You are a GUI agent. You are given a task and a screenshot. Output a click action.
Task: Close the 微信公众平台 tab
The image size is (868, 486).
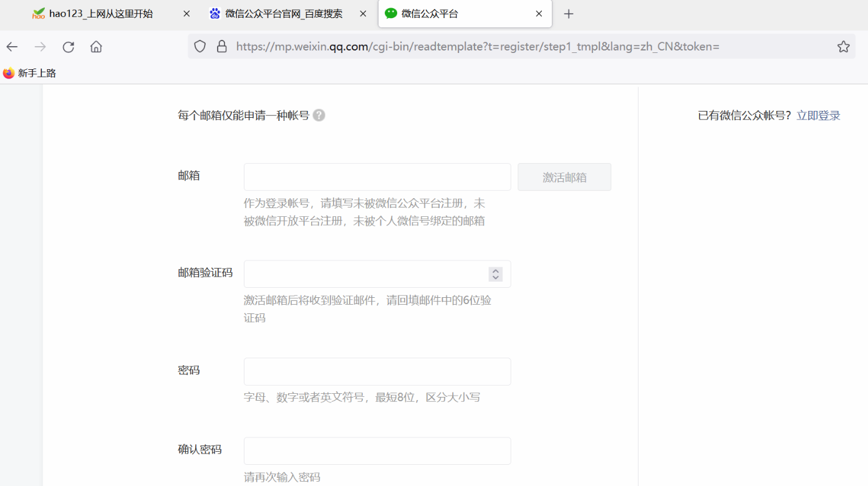click(x=539, y=14)
